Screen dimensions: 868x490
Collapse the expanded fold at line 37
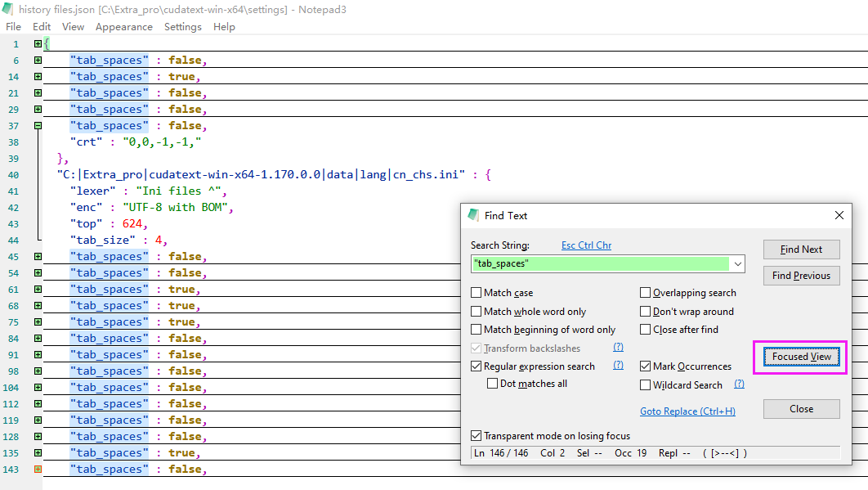38,126
